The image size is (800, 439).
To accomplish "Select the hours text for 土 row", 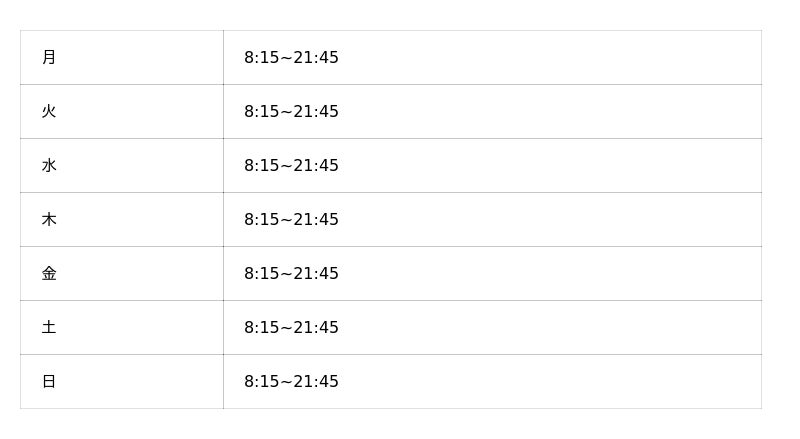I will click(291, 328).
